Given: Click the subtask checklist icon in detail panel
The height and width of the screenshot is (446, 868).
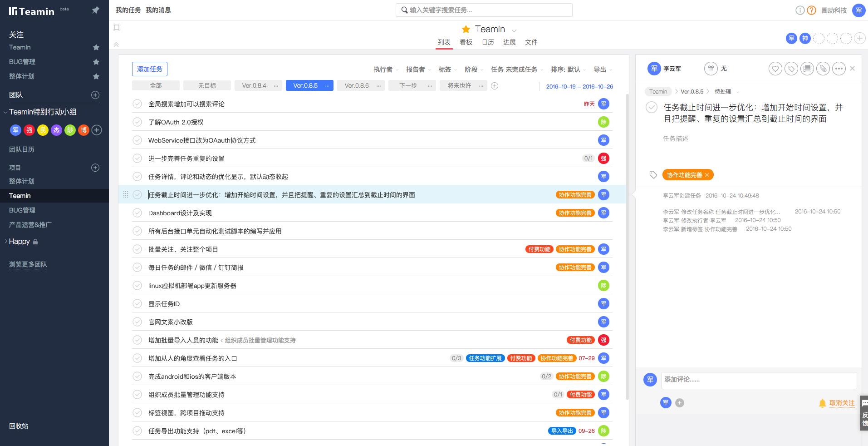Looking at the screenshot, I should click(x=807, y=69).
